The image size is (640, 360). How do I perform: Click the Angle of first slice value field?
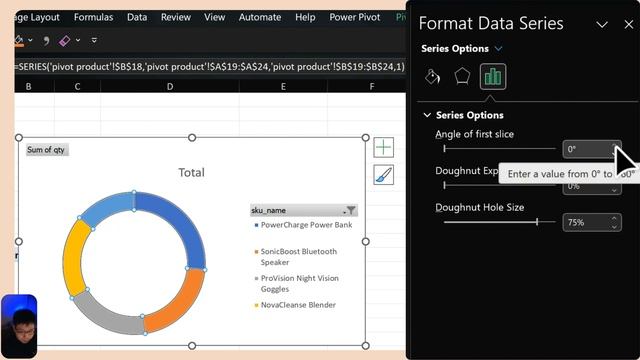(x=592, y=149)
